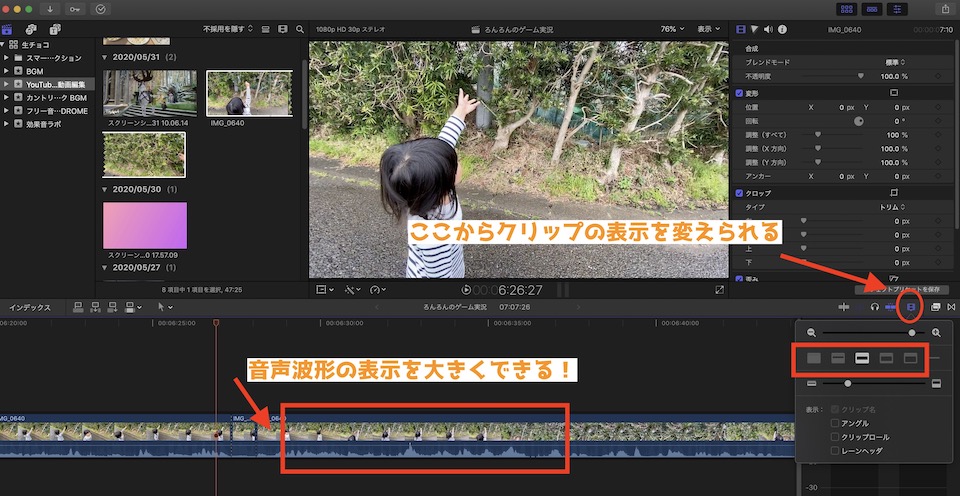The width and height of the screenshot is (960, 496).
Task: Expand the BGM event triangle
Action: click(x=6, y=71)
